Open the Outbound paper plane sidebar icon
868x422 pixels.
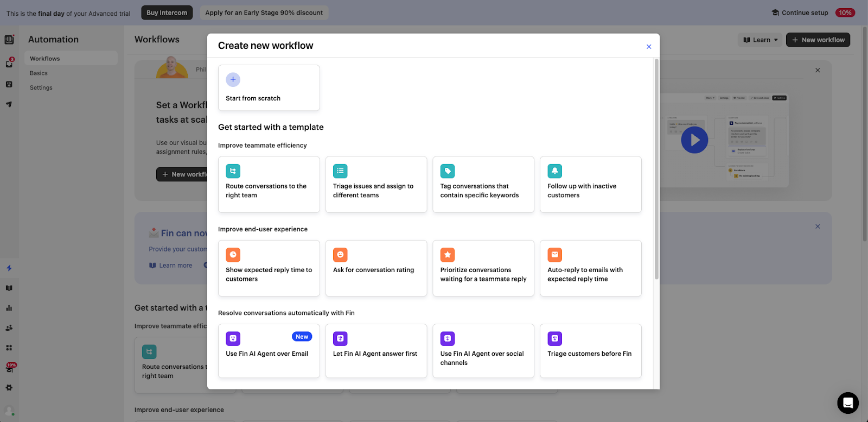point(9,104)
